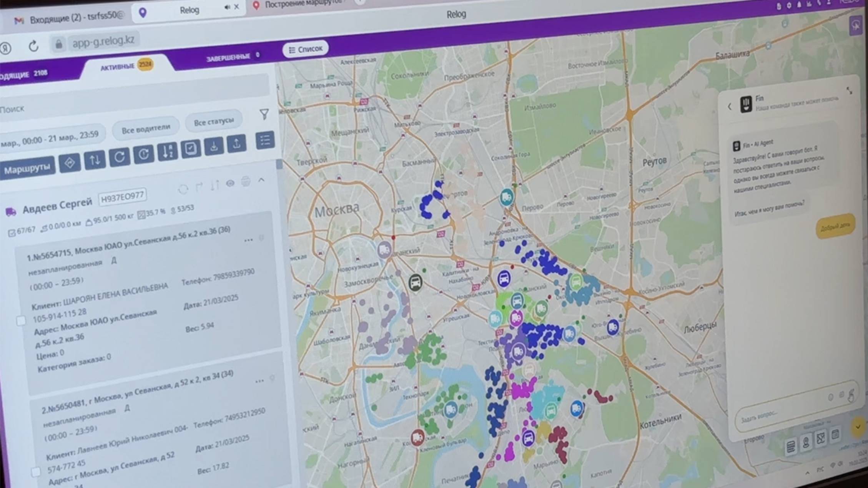
Task: Click the refresh routes toolbar icon
Action: pyautogui.click(x=119, y=157)
